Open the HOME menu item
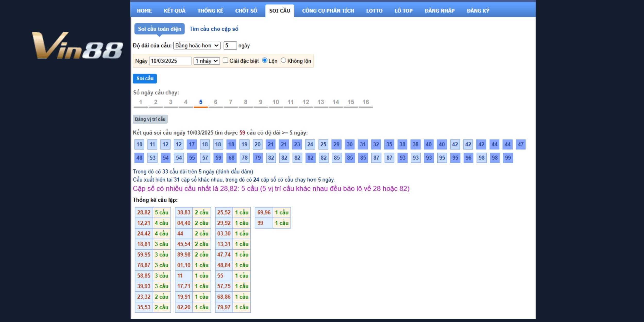This screenshot has width=644, height=322. click(144, 11)
